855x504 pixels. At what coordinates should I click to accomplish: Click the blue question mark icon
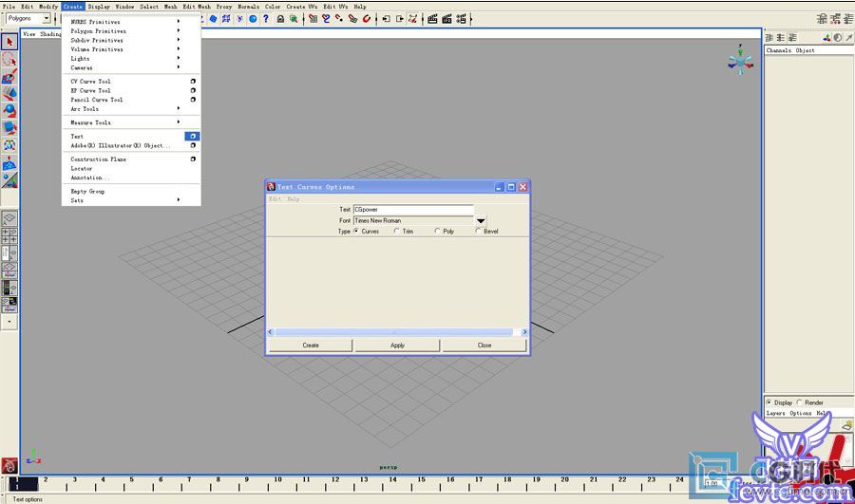pyautogui.click(x=266, y=19)
